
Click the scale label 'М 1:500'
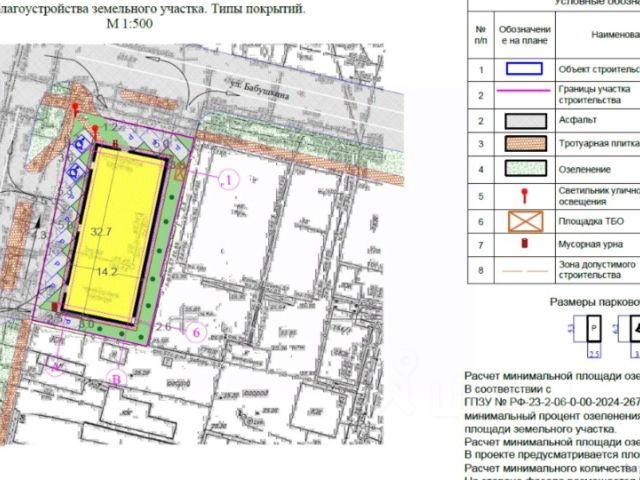click(x=129, y=24)
